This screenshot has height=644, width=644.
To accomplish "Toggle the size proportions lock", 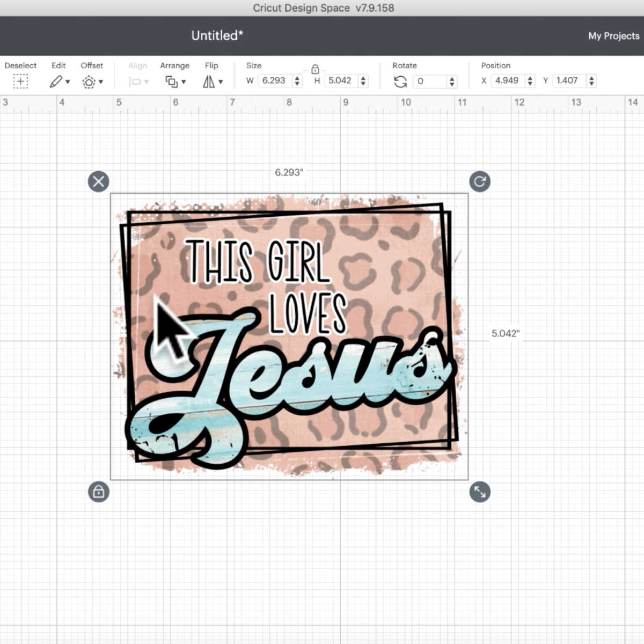I will (315, 69).
